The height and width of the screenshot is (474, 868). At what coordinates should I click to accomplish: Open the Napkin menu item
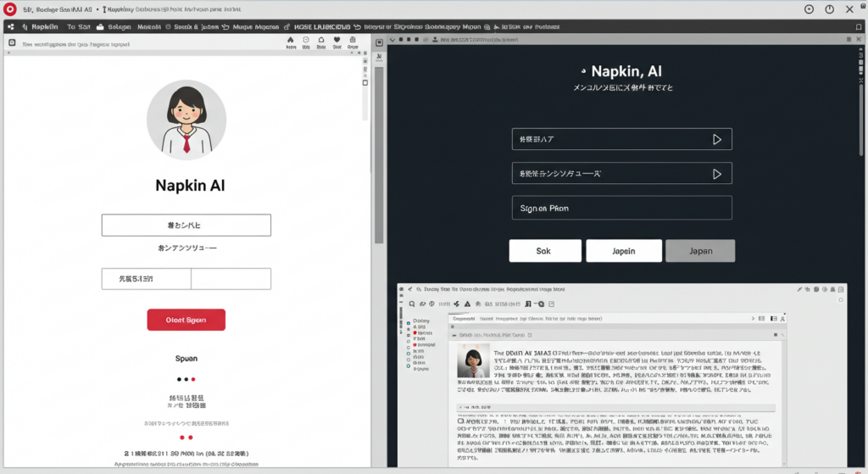coord(44,26)
